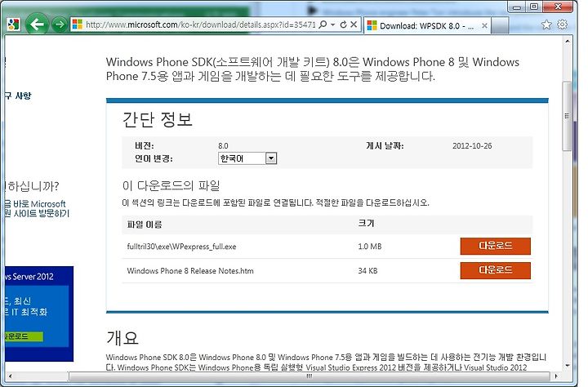Click the green download button in the ad

[x=24, y=336]
